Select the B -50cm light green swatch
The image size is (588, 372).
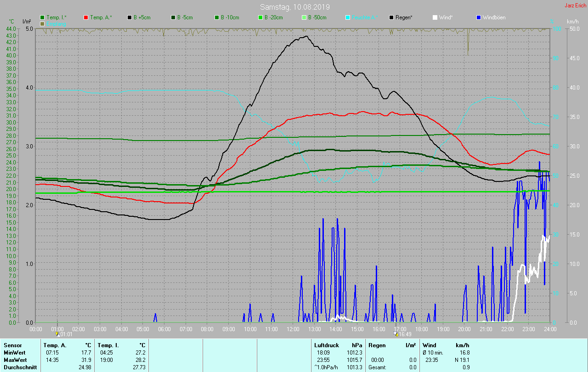304,17
